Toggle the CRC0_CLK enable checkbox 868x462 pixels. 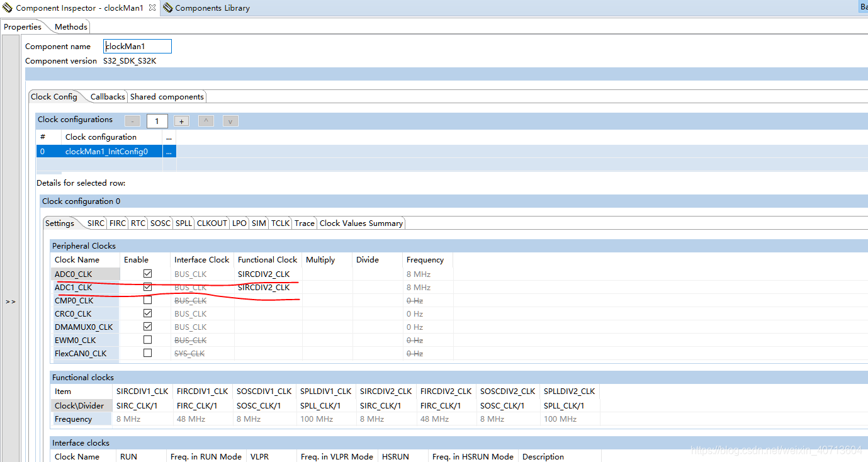tap(147, 313)
